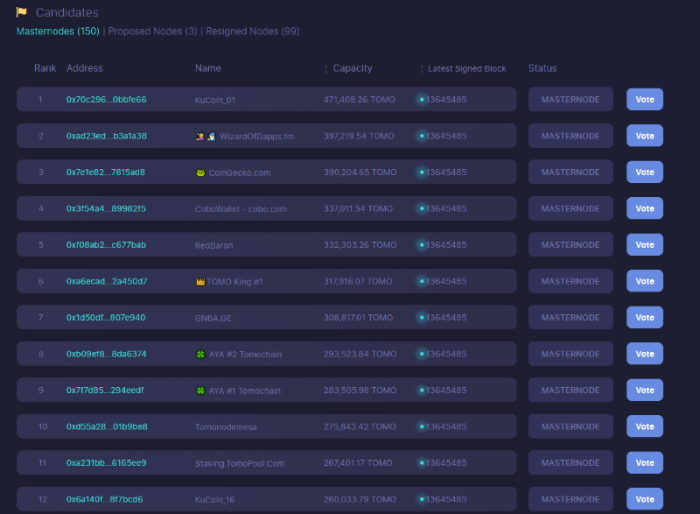
Task: Open address 0x7f7d85...294eedf
Action: point(105,390)
